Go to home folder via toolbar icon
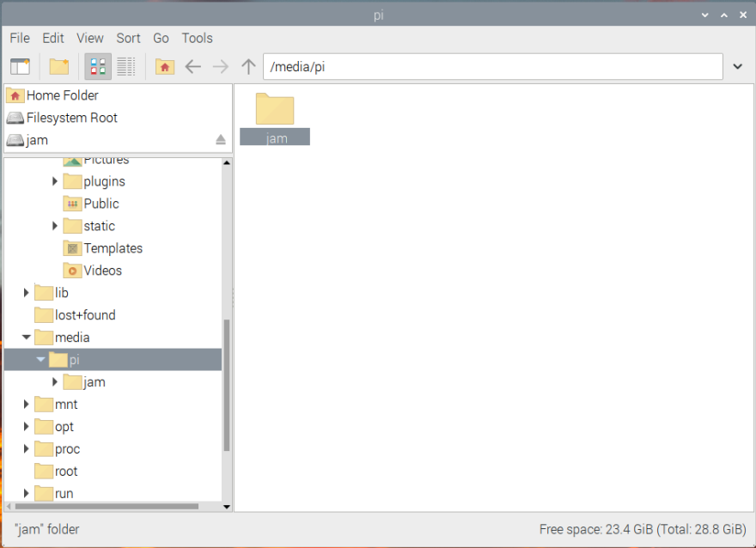The image size is (756, 548). click(x=165, y=66)
